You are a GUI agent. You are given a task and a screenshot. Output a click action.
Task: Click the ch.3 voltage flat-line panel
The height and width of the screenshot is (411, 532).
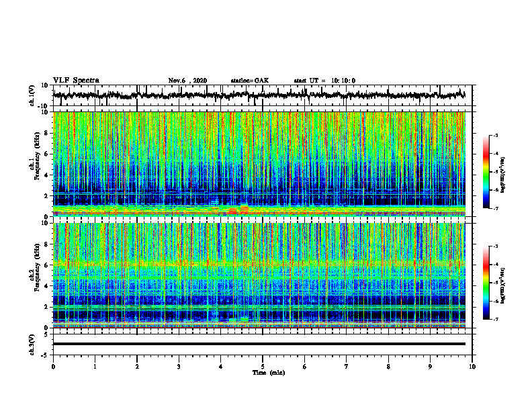263,345
